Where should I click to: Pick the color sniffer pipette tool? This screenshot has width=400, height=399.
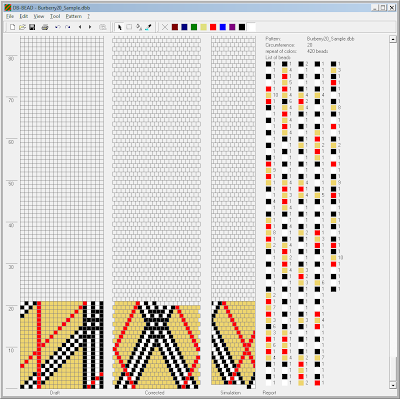point(148,27)
